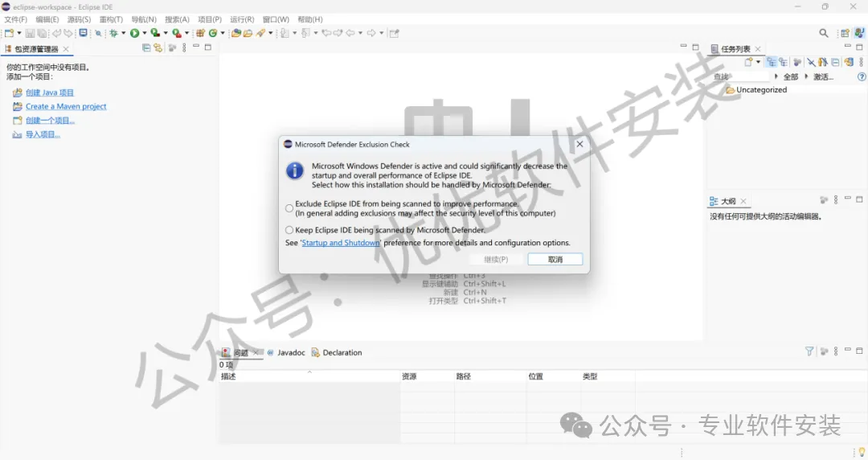The width and height of the screenshot is (868, 460).
Task: Open the 编辑(E) menu
Action: click(x=47, y=19)
